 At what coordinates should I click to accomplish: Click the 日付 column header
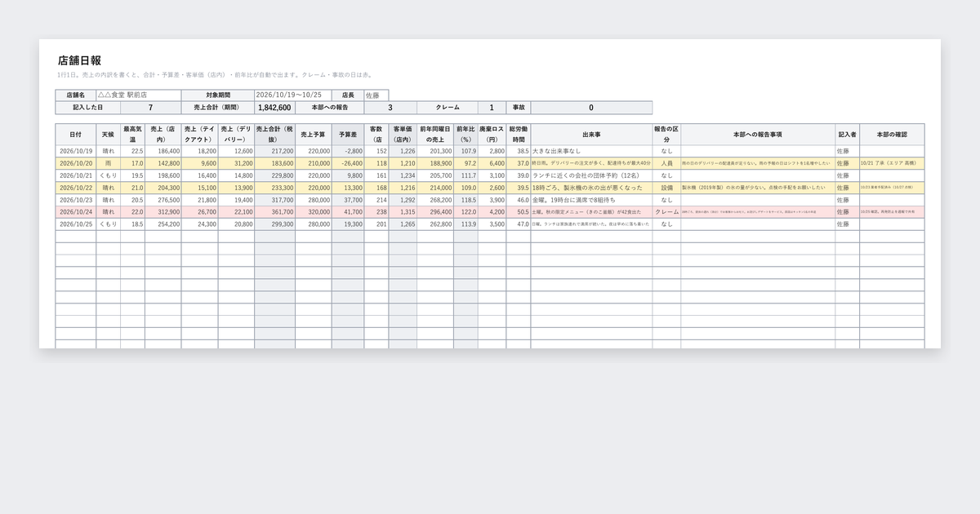pos(75,134)
